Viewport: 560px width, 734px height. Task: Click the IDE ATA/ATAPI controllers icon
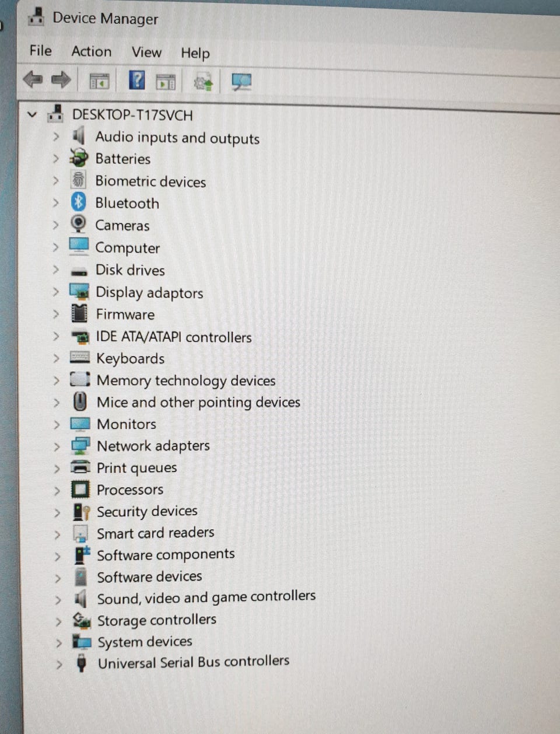(79, 337)
